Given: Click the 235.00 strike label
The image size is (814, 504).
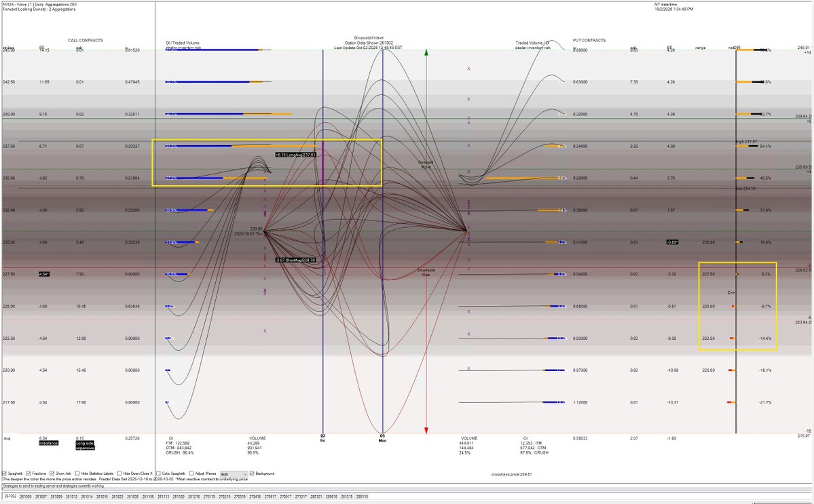Looking at the screenshot, I should click(9, 178).
